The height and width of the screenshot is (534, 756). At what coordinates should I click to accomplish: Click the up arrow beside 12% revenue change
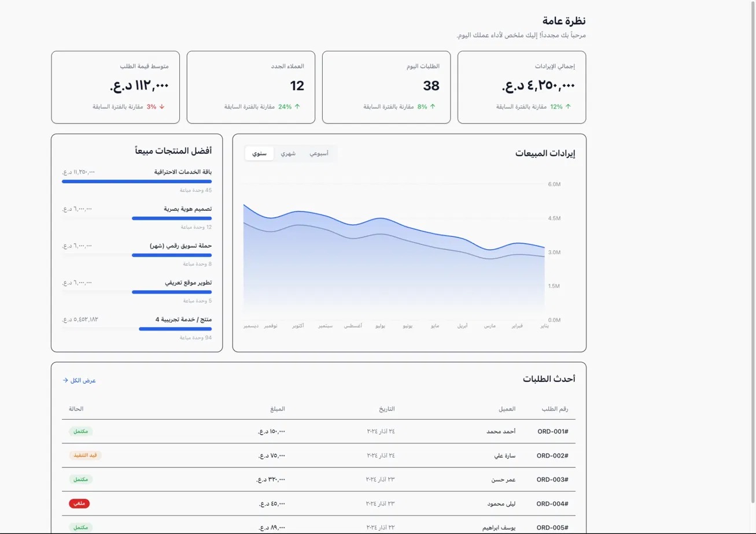[x=568, y=107]
